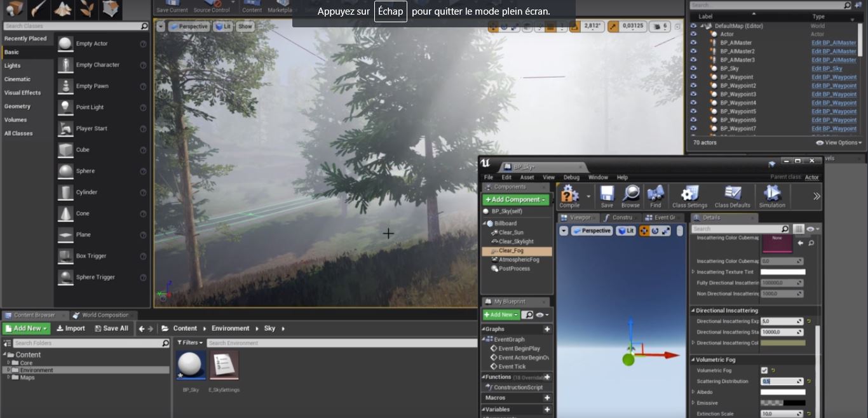The width and height of the screenshot is (868, 418).
Task: Click the Import button in Content Browser
Action: pos(71,328)
